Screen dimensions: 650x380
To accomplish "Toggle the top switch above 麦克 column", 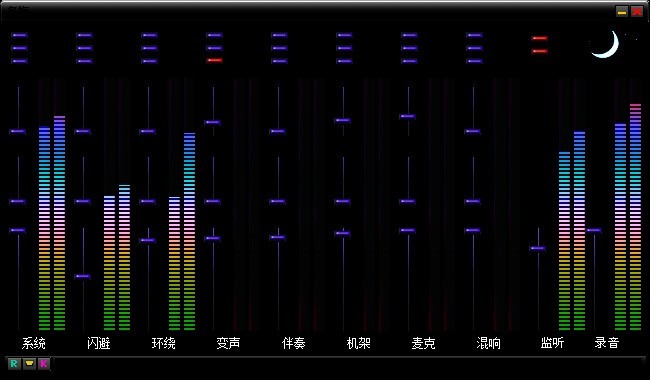I will tap(409, 35).
